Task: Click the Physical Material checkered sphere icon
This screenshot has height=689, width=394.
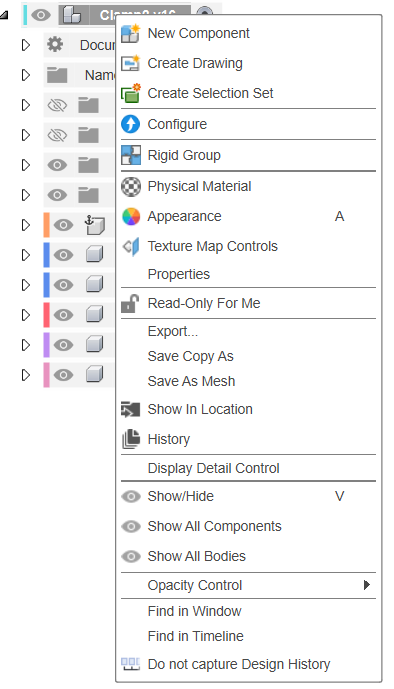Action: click(130, 186)
